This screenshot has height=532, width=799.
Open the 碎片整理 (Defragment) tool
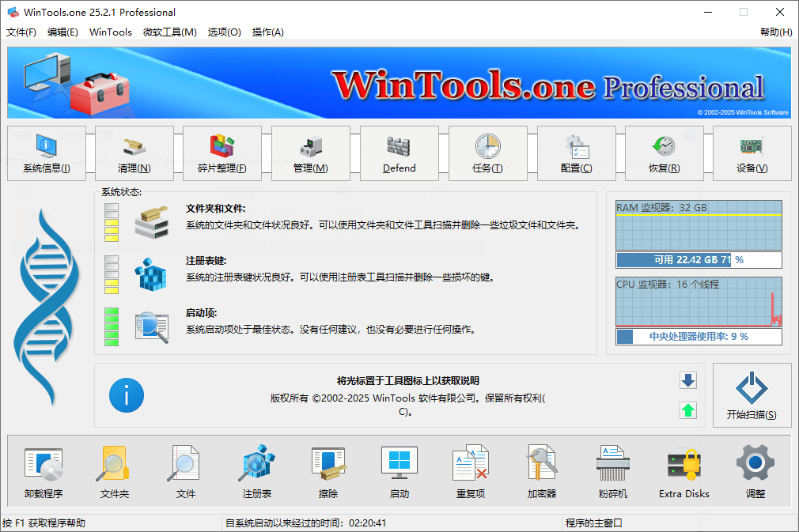(222, 153)
